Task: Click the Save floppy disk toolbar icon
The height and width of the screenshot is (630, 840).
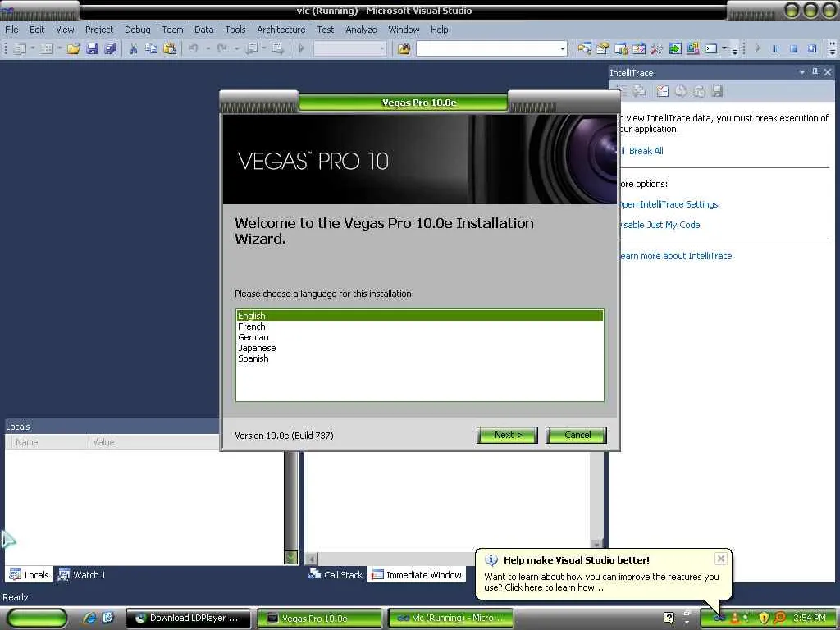Action: (92, 48)
